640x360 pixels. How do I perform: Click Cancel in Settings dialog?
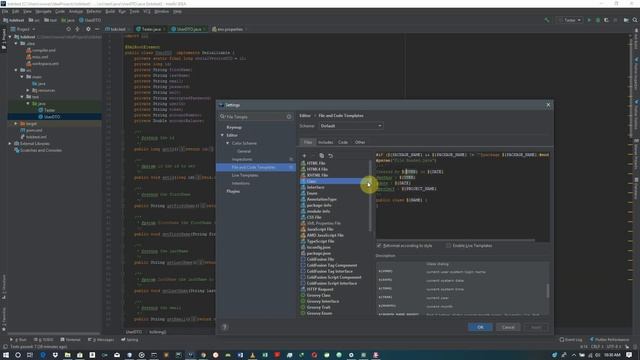point(508,327)
